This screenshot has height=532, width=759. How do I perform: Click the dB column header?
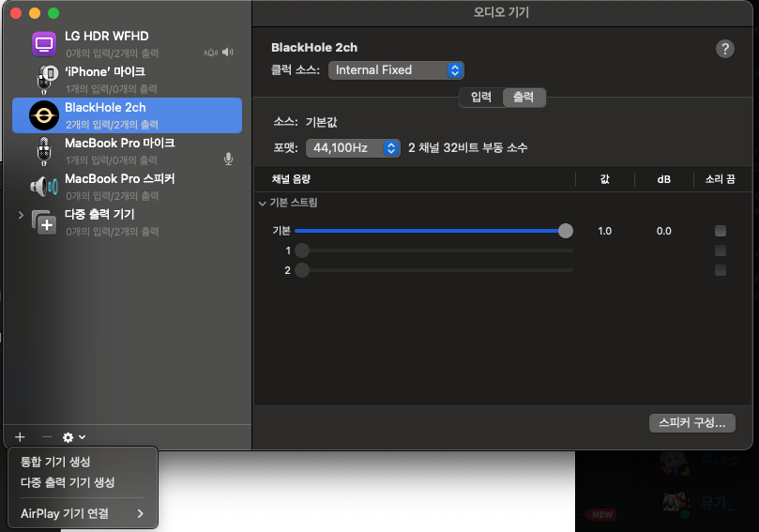[x=663, y=179]
